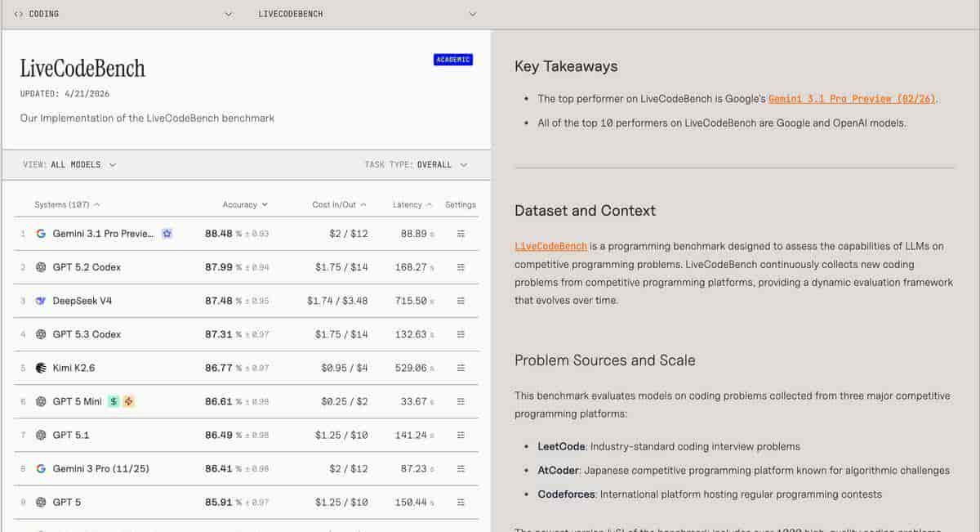
Task: Click Google logo beside Gemini 3.1 Pro Preview
Action: [x=41, y=234]
